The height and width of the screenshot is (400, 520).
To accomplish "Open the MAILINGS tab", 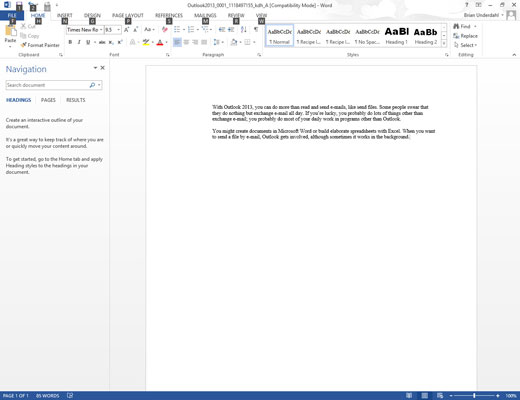I will coord(205,15).
